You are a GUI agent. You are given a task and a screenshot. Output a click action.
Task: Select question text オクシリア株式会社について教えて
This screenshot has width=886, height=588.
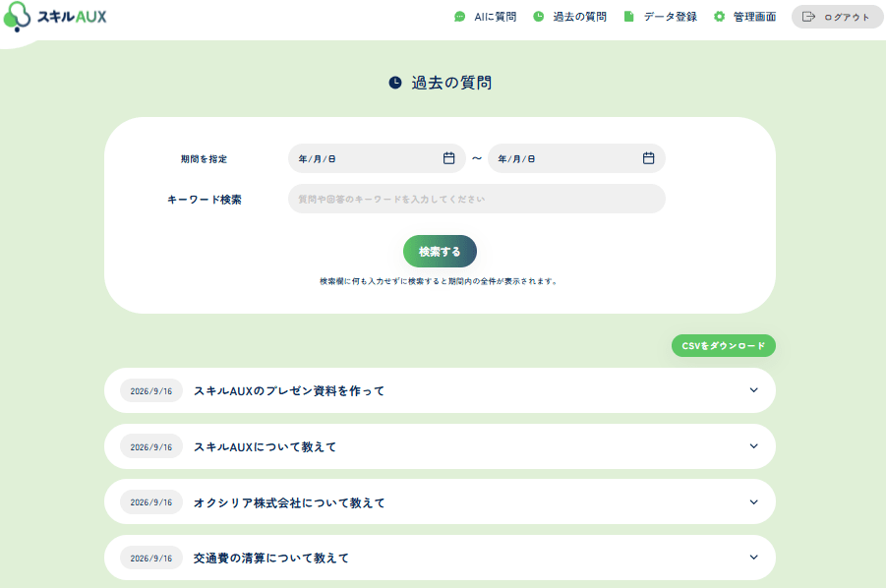coord(289,502)
